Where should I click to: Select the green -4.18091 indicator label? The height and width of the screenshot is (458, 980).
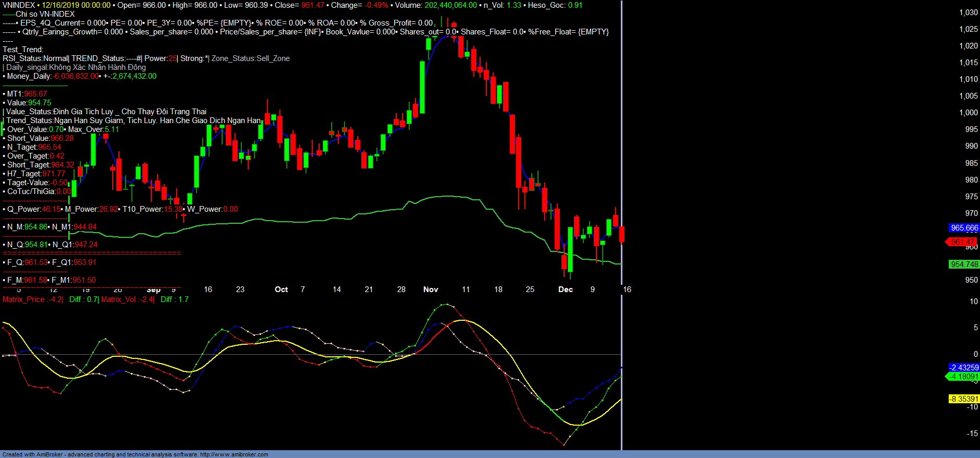click(x=963, y=377)
